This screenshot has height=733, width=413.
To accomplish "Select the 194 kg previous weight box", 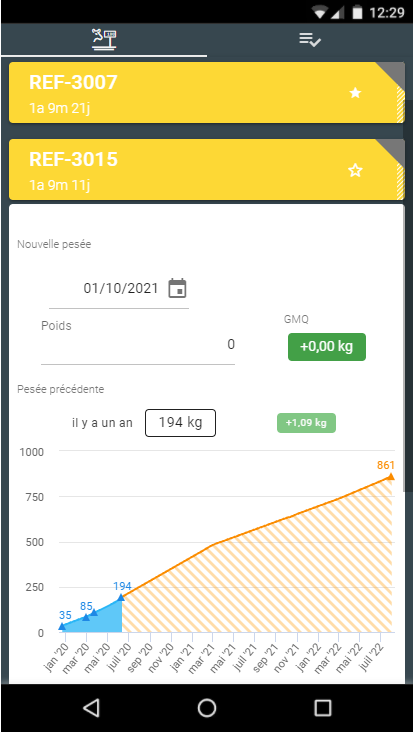I will click(181, 423).
